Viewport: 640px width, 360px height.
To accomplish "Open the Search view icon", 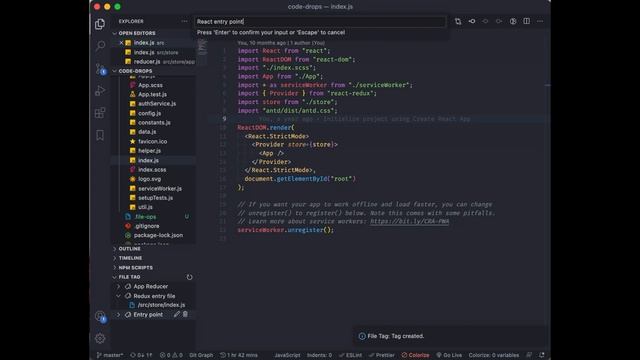I will coord(100,46).
